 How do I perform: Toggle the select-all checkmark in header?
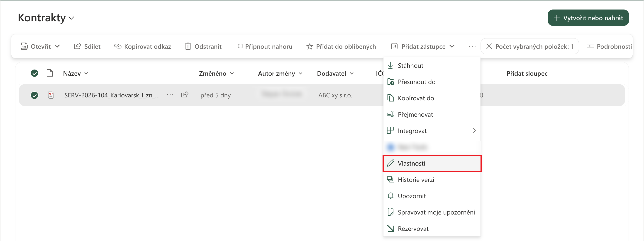coord(34,73)
